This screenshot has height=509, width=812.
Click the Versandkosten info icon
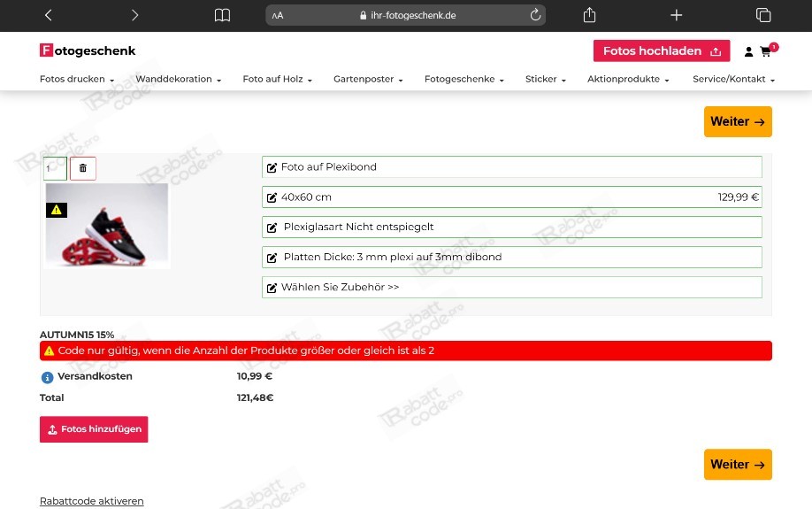(x=47, y=377)
